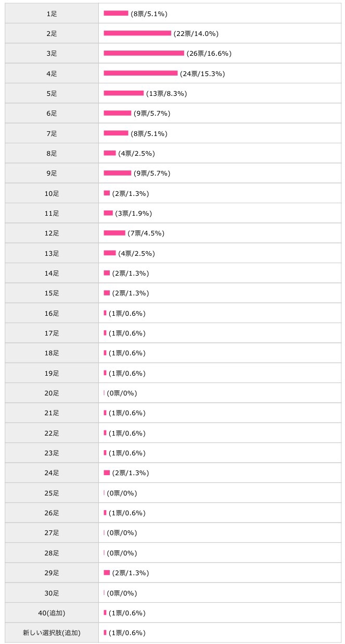The image size is (345, 644).
Task: Select the 15足 row label
Action: (x=52, y=293)
